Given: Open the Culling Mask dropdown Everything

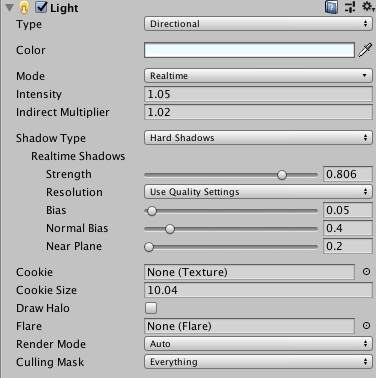Looking at the screenshot, I should point(258,362).
